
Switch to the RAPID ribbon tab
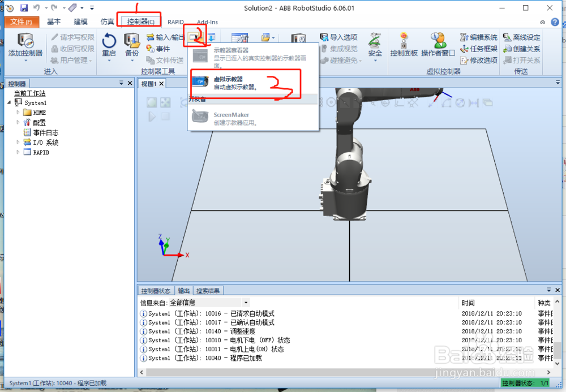point(175,22)
